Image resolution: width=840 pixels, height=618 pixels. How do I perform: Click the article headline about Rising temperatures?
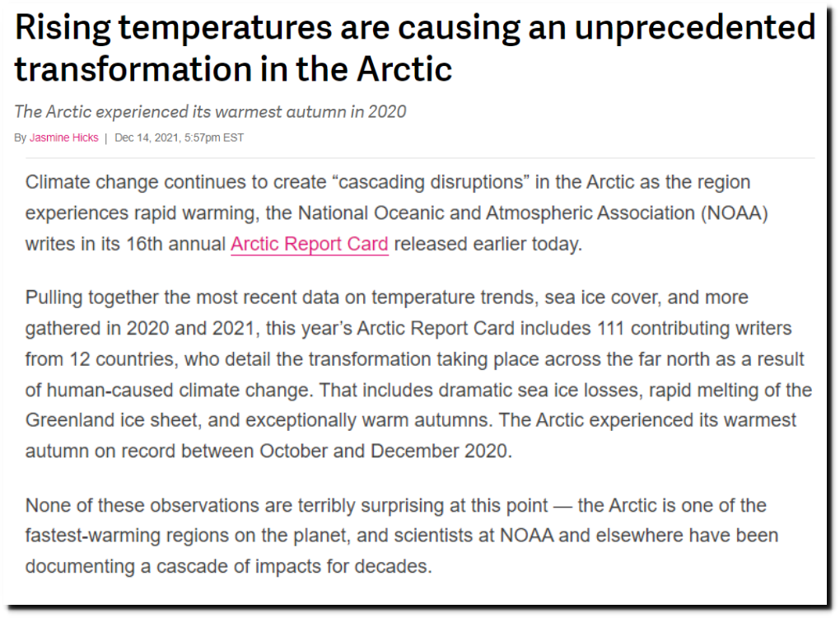415,49
